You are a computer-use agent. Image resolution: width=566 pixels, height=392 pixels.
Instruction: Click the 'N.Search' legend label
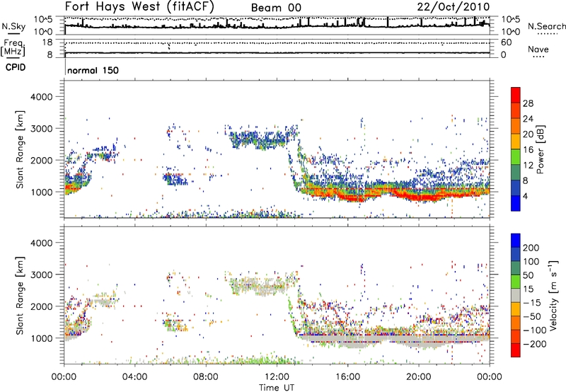(x=547, y=26)
